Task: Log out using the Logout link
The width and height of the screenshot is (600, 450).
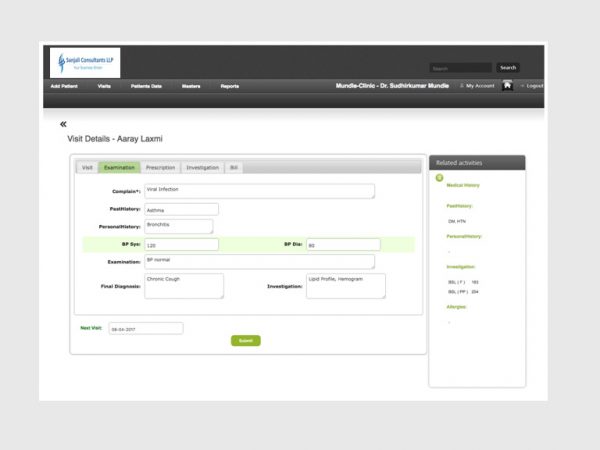Action: 532,86
